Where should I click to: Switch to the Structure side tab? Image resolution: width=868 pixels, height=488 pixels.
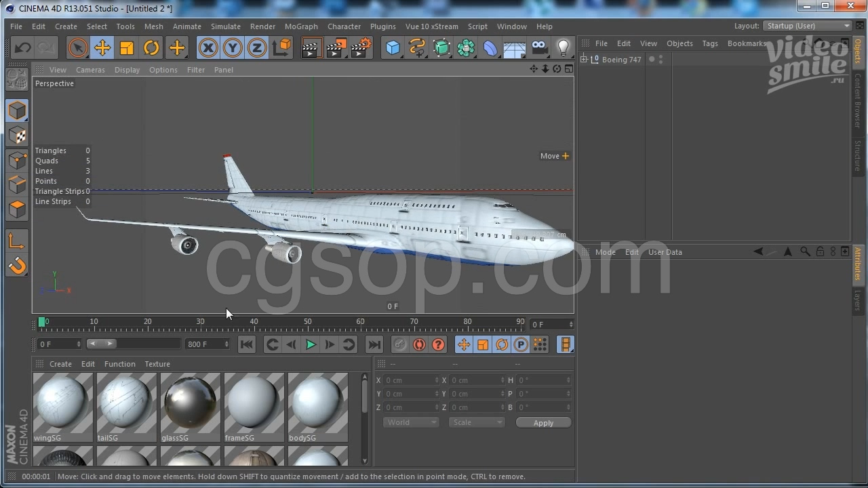(x=858, y=156)
